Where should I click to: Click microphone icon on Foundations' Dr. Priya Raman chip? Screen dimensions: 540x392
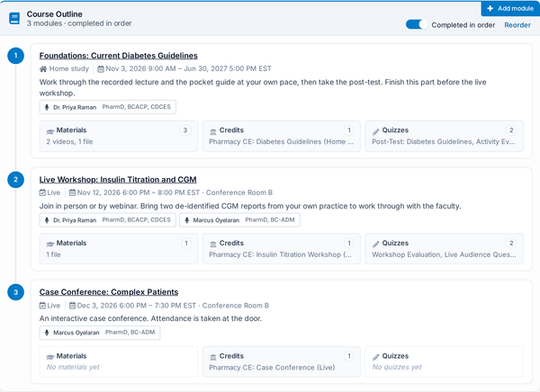click(x=47, y=107)
